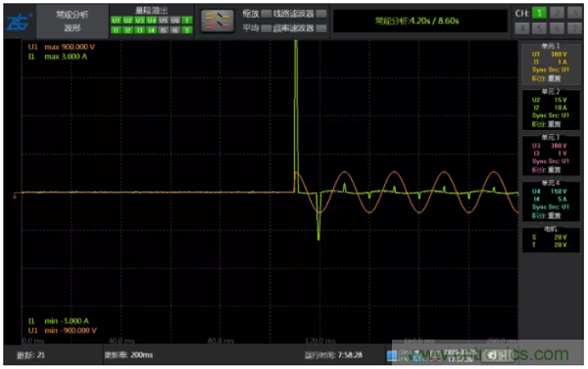Enable the 线路滤波器 line filter
The image size is (588, 369).
pos(321,14)
